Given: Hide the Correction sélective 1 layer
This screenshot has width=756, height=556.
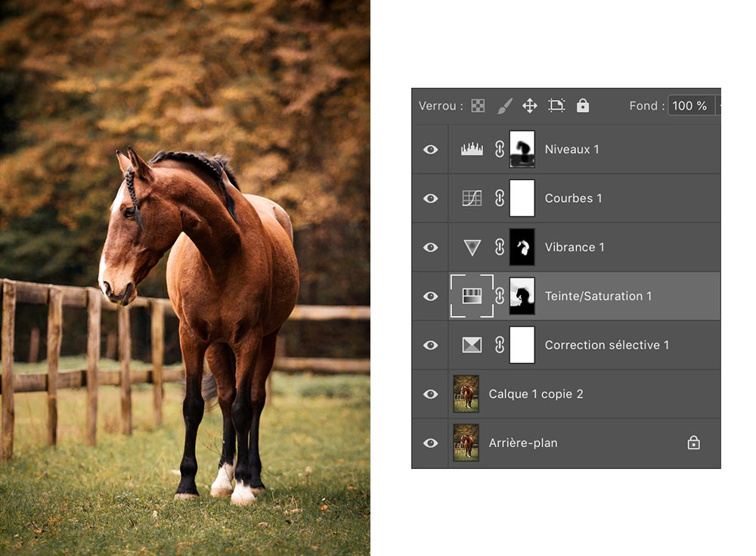Looking at the screenshot, I should pos(431,345).
